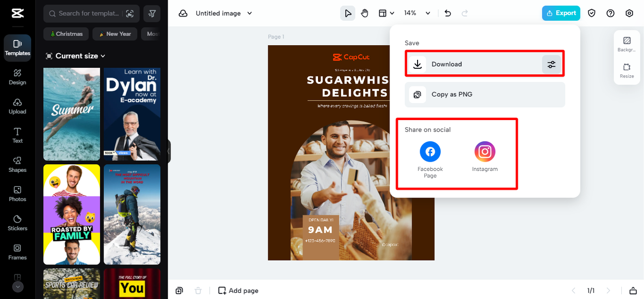Choose the mountain climber template
This screenshot has width=644, height=299.
(132, 215)
